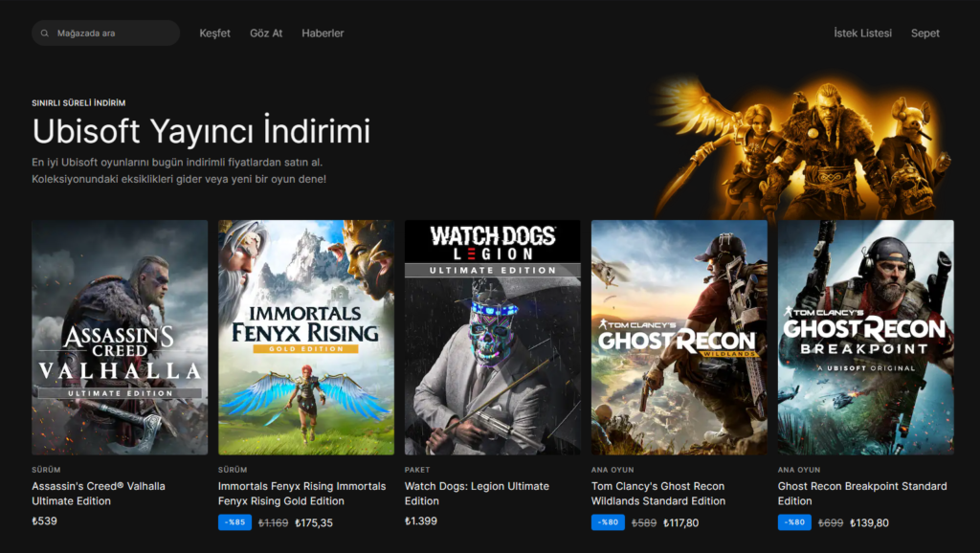Click the search magnifier icon
980x553 pixels.
click(44, 33)
